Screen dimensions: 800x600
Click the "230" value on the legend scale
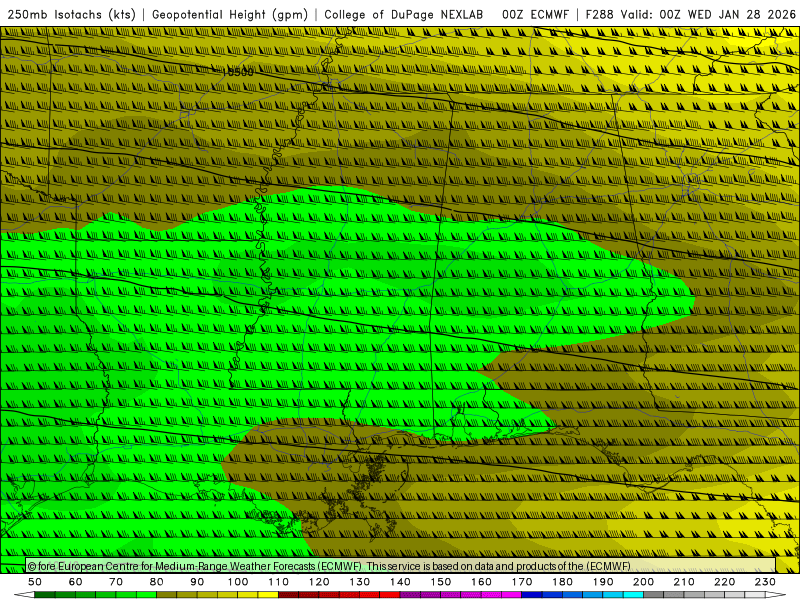point(765,582)
